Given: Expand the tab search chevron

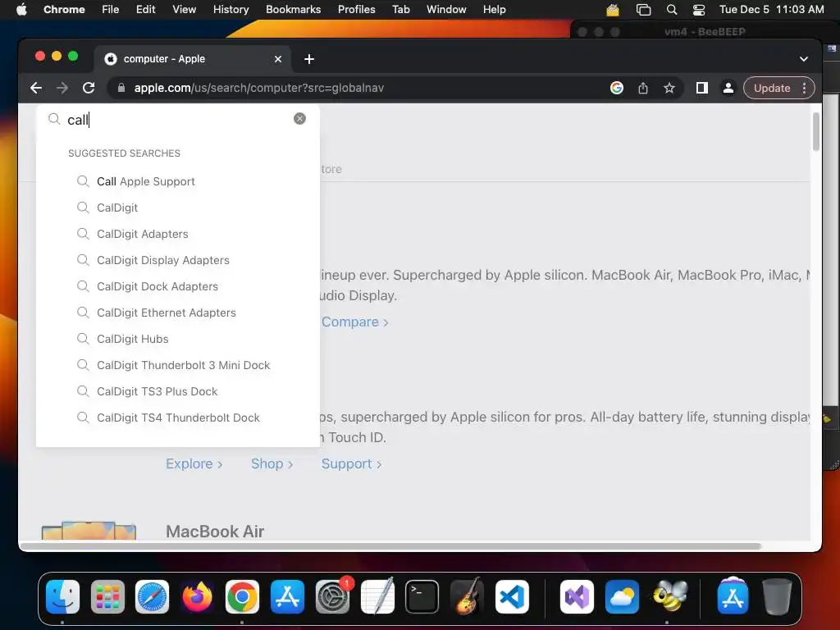Looking at the screenshot, I should pyautogui.click(x=804, y=59).
